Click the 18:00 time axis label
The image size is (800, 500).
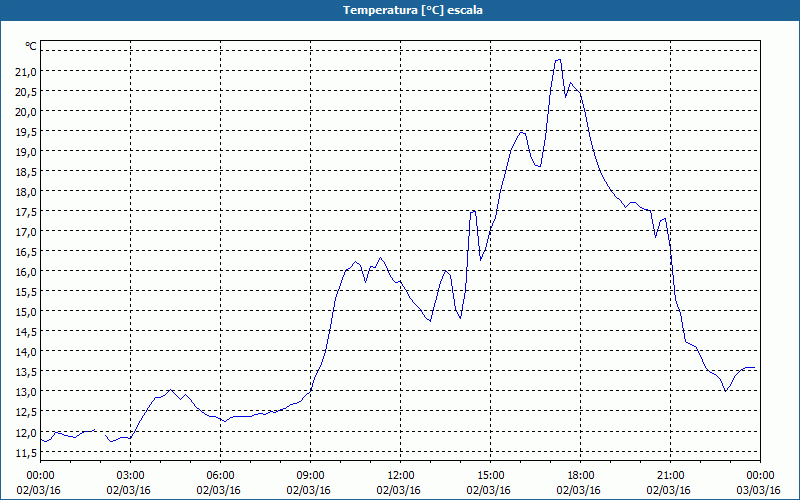pyautogui.click(x=581, y=476)
